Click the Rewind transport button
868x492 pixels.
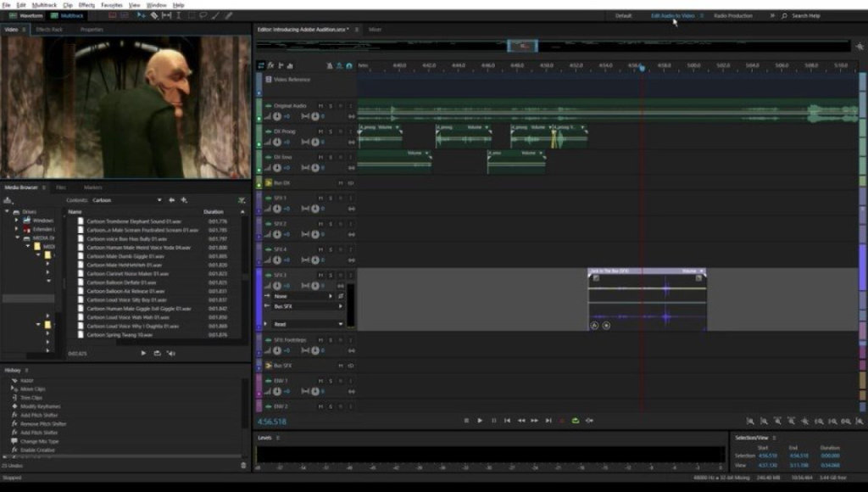tap(521, 421)
